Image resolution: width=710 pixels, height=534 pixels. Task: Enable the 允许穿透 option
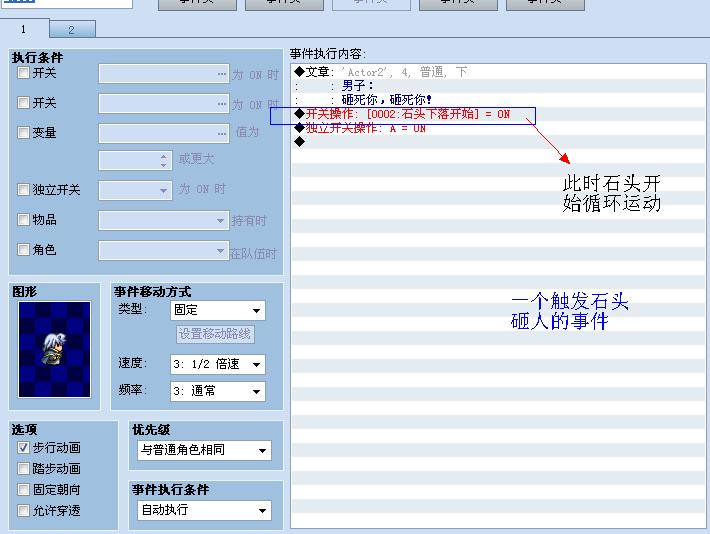click(23, 510)
